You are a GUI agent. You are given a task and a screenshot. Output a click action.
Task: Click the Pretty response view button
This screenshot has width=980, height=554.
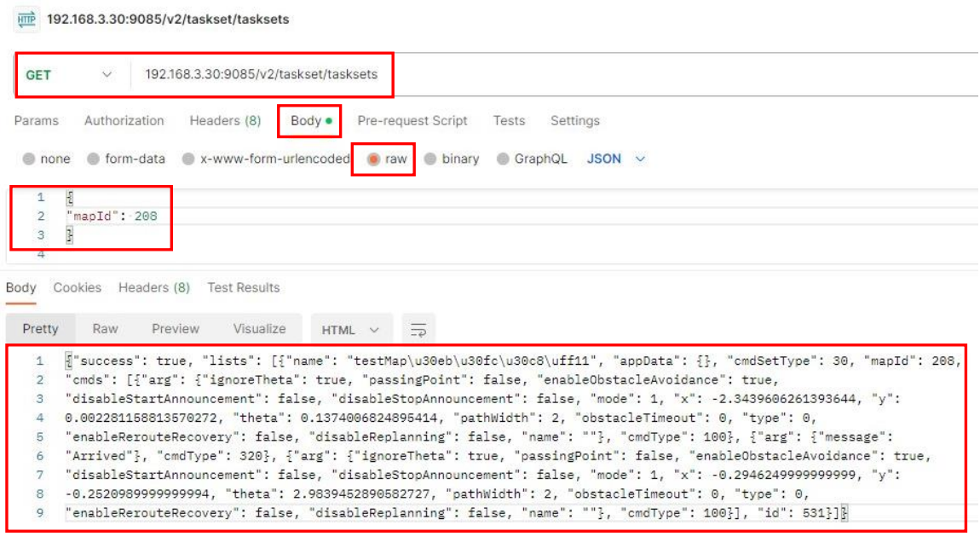pyautogui.click(x=40, y=329)
